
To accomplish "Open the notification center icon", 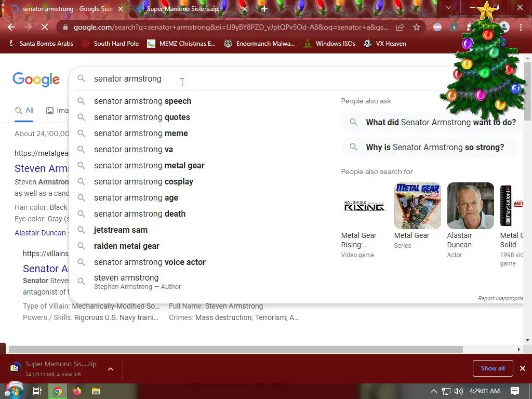I will click(515, 391).
